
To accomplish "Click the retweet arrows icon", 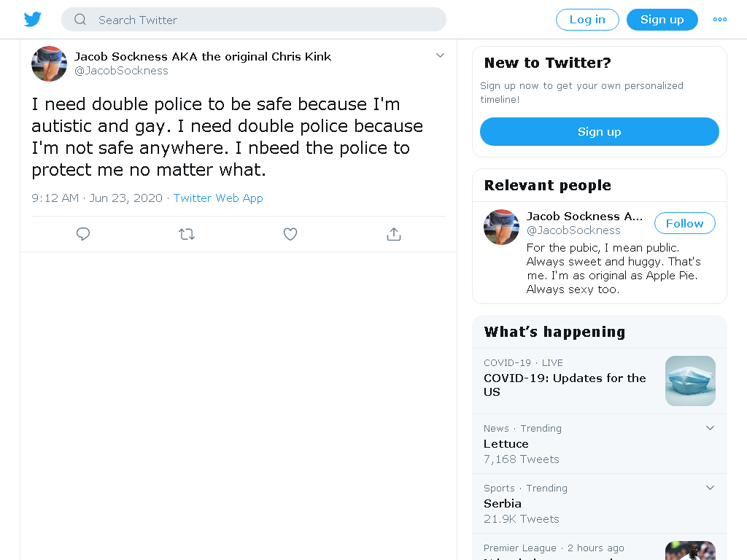I will [187, 234].
